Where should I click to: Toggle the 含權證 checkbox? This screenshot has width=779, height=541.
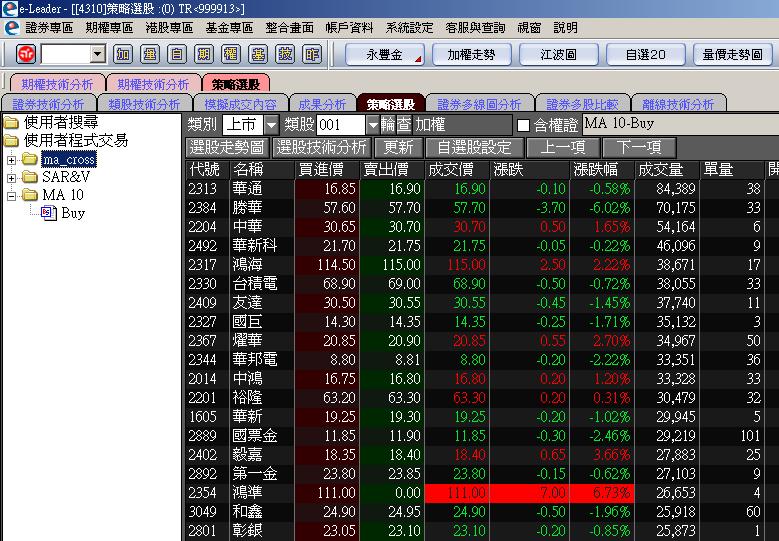[x=523, y=125]
